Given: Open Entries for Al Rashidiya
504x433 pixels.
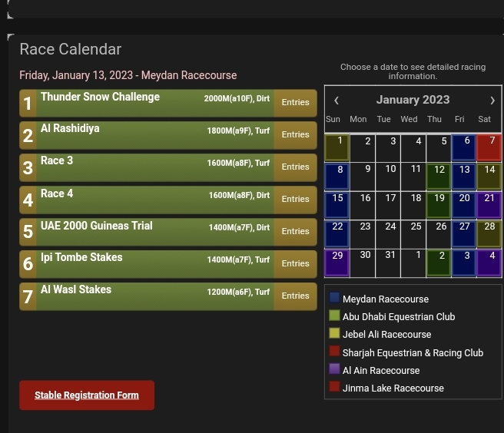Looking at the screenshot, I should (x=295, y=135).
